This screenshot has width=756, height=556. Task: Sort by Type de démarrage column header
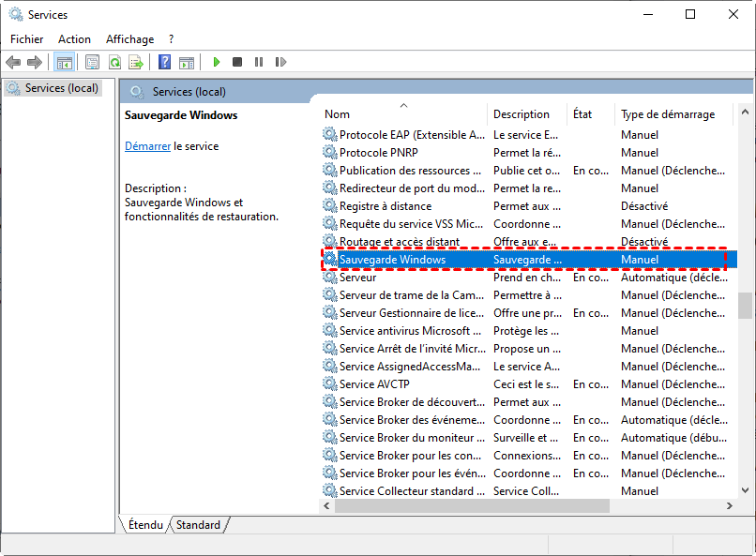[667, 114]
